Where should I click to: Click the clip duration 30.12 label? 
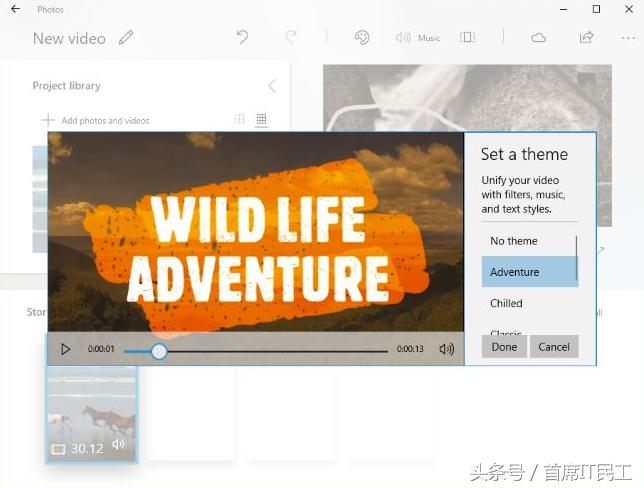(x=87, y=448)
